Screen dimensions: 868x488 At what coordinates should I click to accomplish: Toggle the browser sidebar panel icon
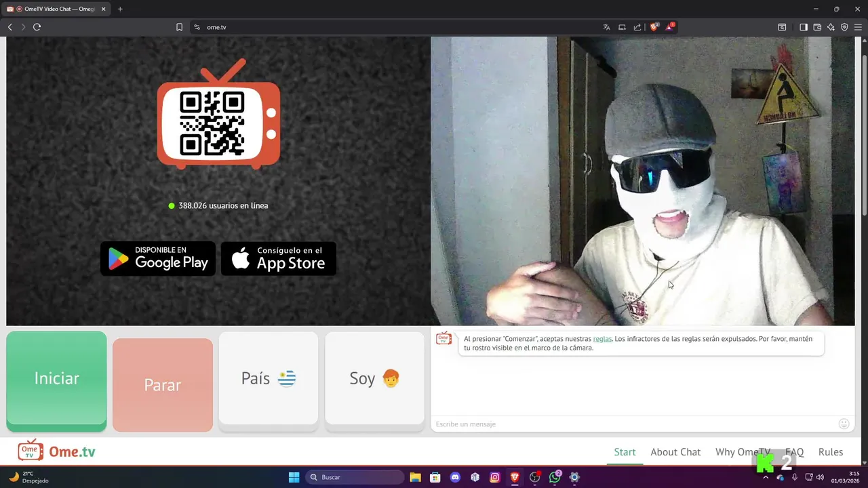(x=804, y=27)
